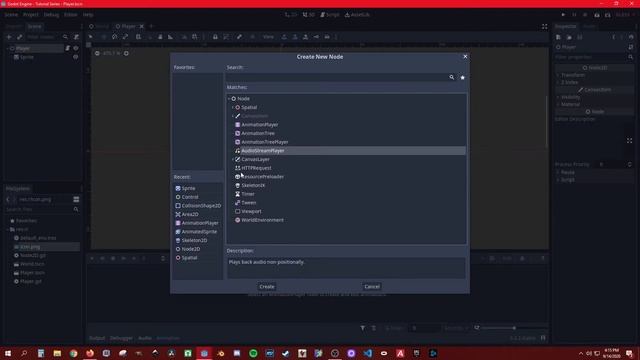Click the lock selected node icon
This screenshot has width=640, height=360.
click(215, 37)
